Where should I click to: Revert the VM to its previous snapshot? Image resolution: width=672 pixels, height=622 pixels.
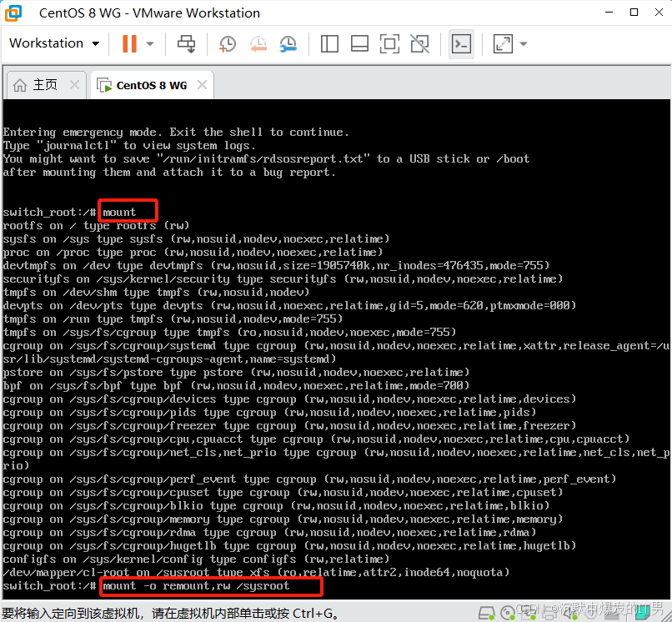point(258,43)
